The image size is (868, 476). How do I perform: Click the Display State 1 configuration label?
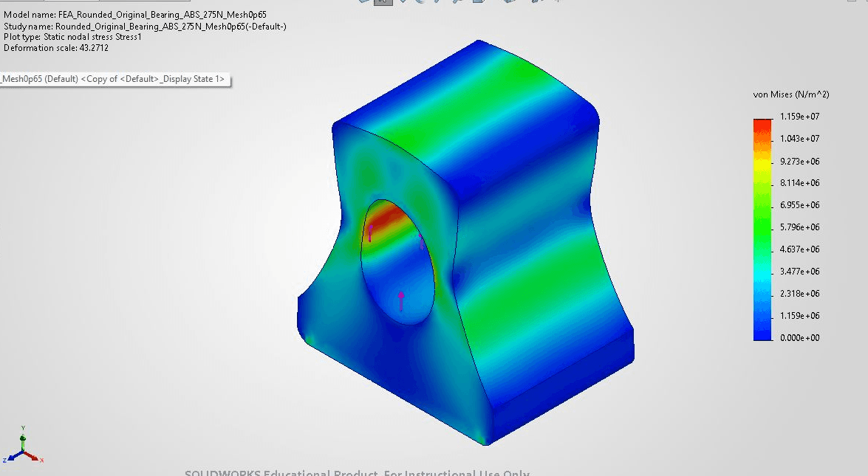[114, 79]
